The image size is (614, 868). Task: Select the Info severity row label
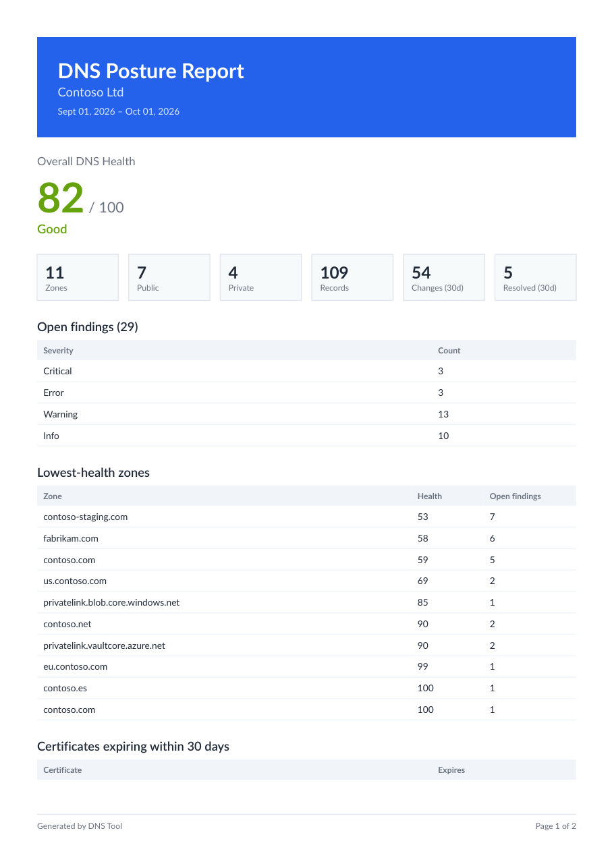(51, 436)
